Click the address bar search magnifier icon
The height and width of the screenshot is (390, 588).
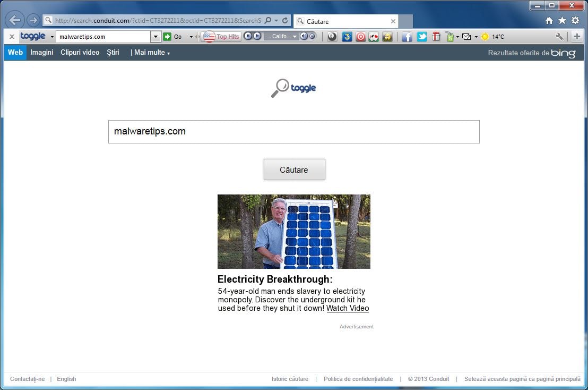268,20
